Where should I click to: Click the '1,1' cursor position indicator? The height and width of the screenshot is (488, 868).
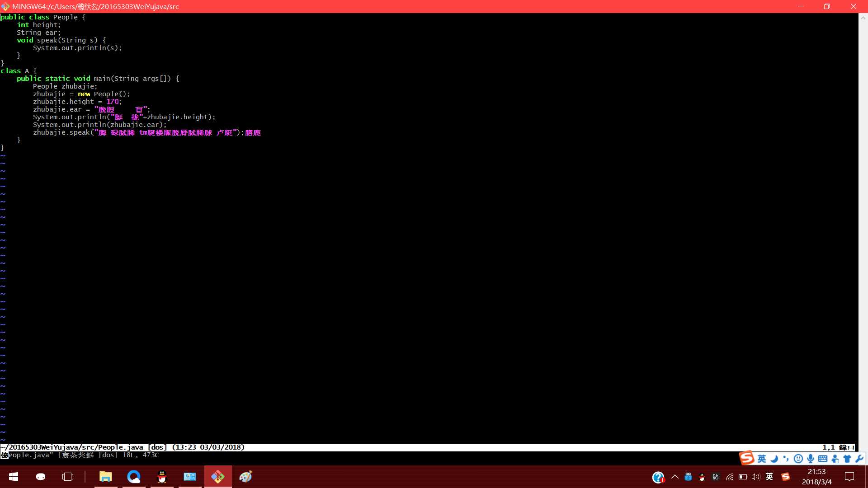coord(829,447)
